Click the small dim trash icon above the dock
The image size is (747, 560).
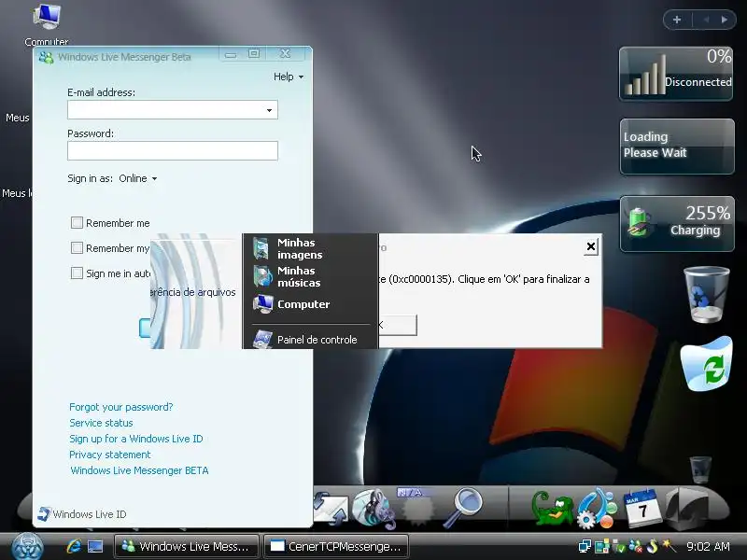[700, 469]
